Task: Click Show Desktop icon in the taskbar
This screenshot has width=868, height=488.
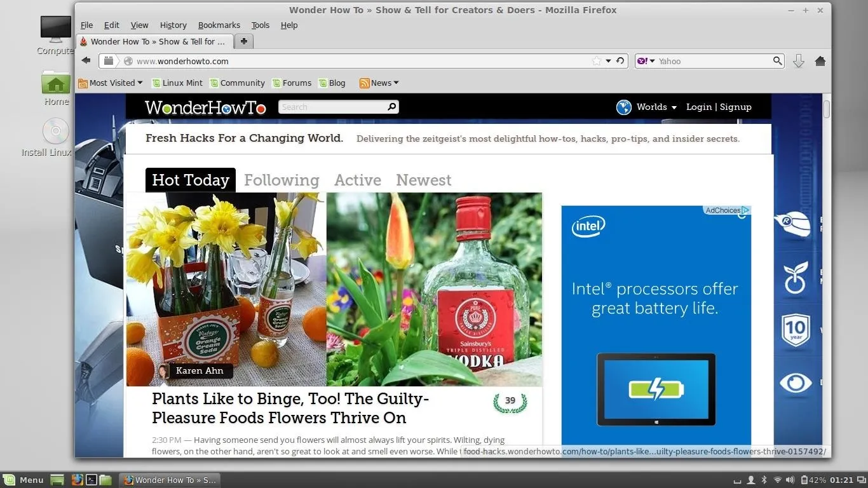Action: click(x=57, y=480)
